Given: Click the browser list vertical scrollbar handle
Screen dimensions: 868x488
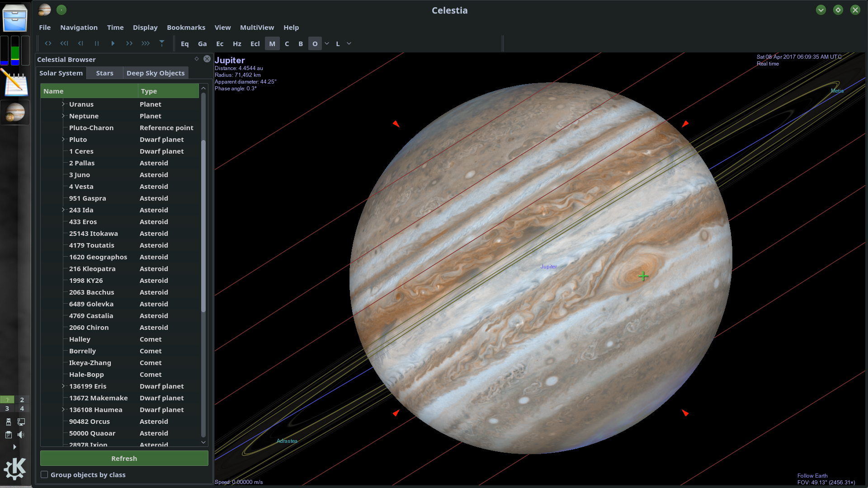Looking at the screenshot, I should click(203, 226).
